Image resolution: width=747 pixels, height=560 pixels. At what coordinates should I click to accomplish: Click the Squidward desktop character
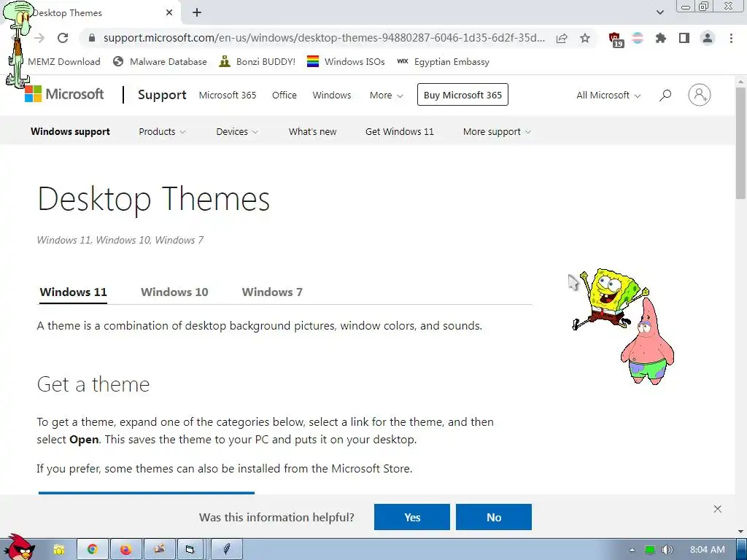pyautogui.click(x=18, y=45)
